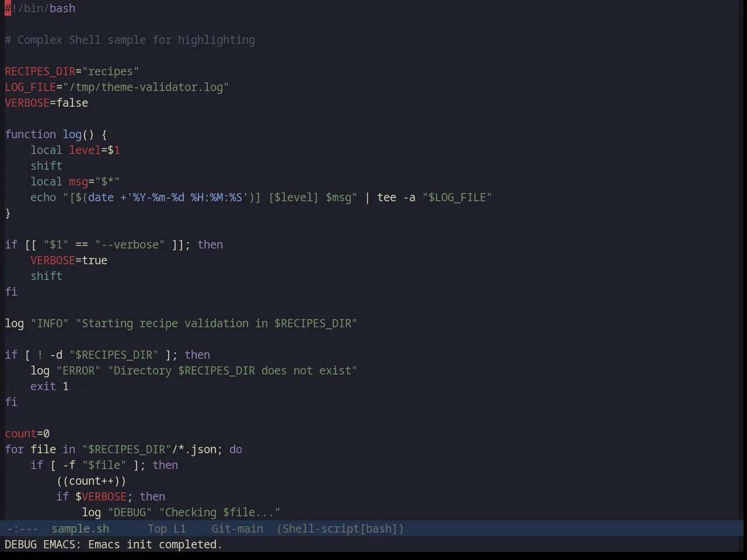Click the string "/tmp/theme-validator.log"

pos(146,87)
